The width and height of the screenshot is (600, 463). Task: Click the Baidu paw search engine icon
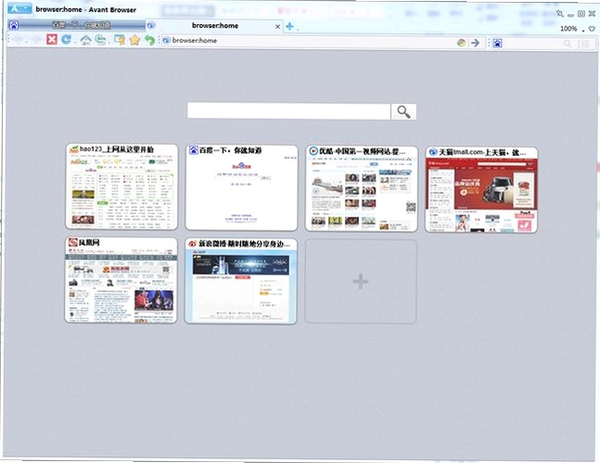pos(497,43)
